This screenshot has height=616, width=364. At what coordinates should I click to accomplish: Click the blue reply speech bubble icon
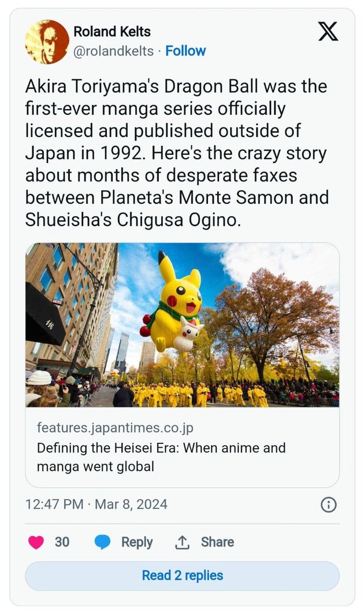(102, 542)
